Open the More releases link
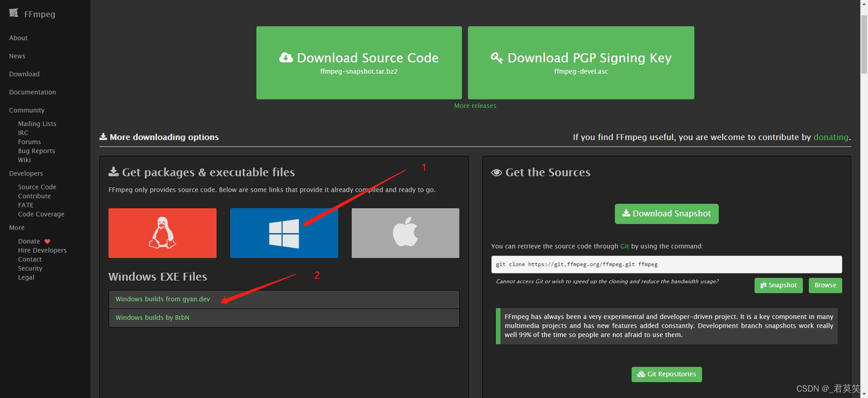This screenshot has width=868, height=398. [x=475, y=106]
